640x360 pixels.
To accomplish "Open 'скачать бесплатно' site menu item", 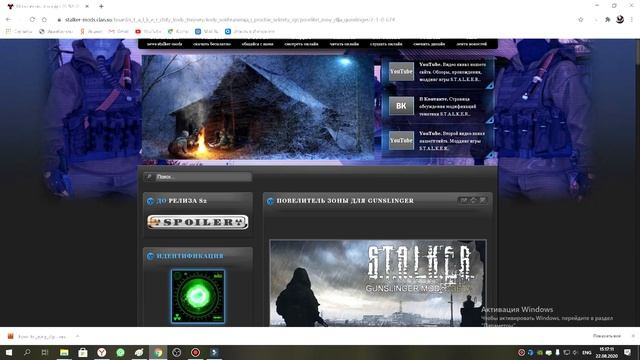I will click(212, 44).
